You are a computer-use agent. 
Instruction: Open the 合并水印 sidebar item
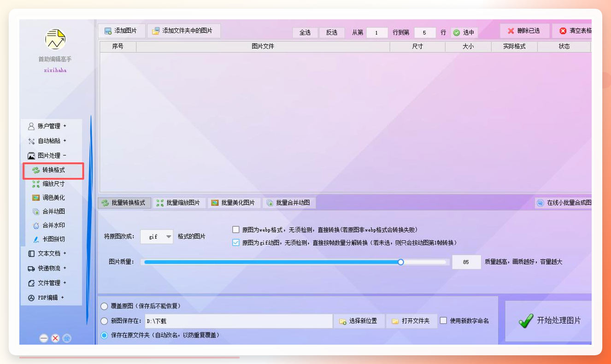[48, 225]
